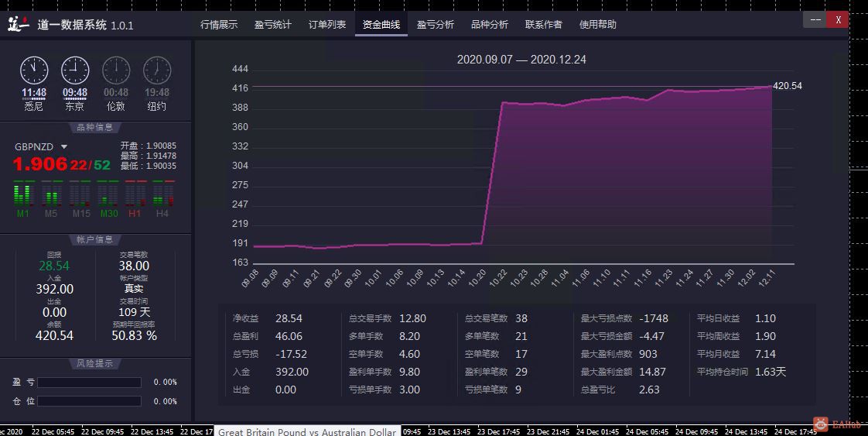Select the New York clock icon

pyautogui.click(x=157, y=70)
